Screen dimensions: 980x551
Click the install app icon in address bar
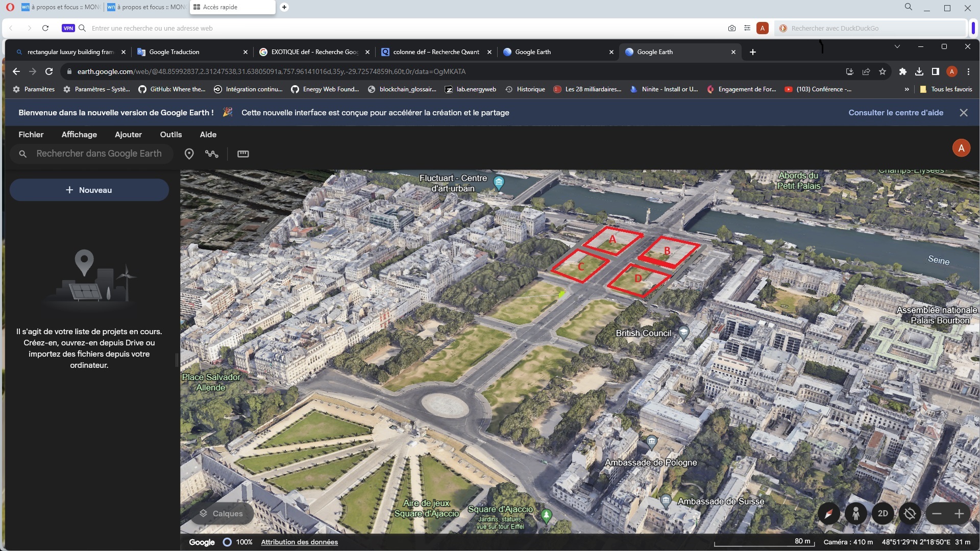pyautogui.click(x=850, y=71)
